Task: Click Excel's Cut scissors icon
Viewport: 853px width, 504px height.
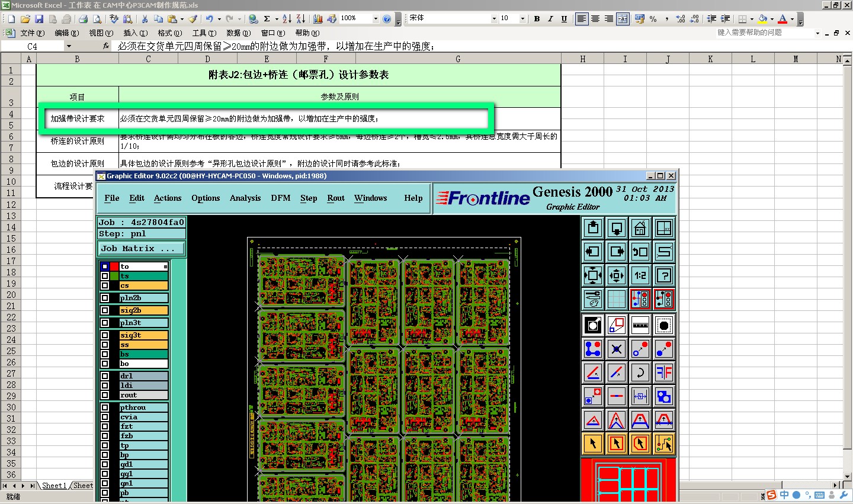Action: click(x=144, y=19)
